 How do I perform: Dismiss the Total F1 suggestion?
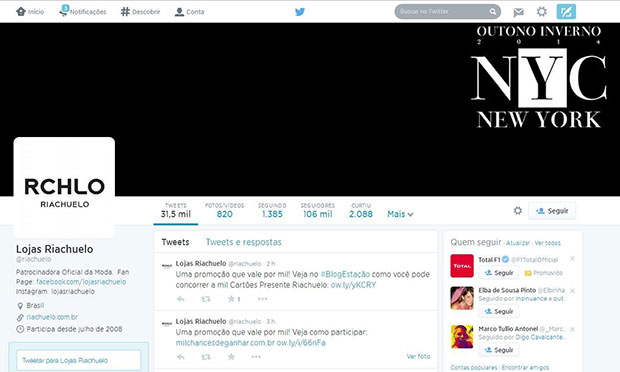[572, 259]
